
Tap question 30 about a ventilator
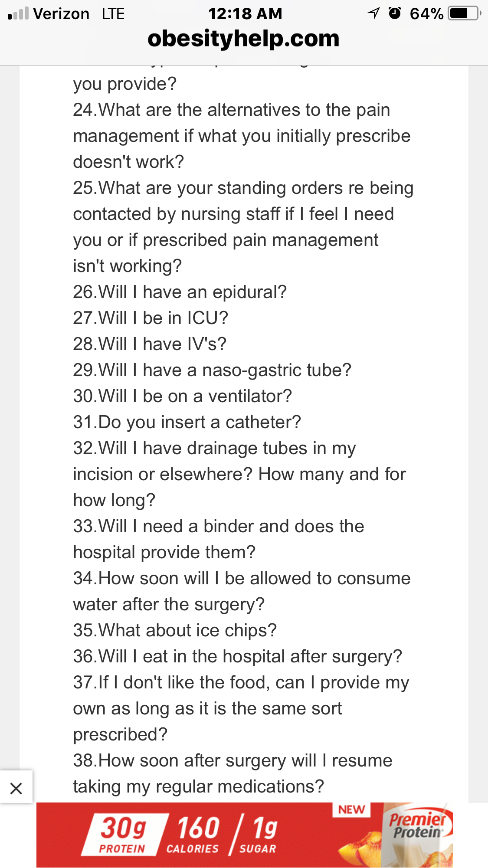click(183, 396)
